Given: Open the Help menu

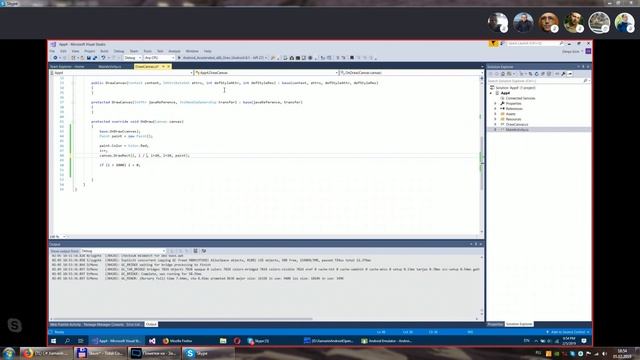Looking at the screenshot, I should point(208,51).
